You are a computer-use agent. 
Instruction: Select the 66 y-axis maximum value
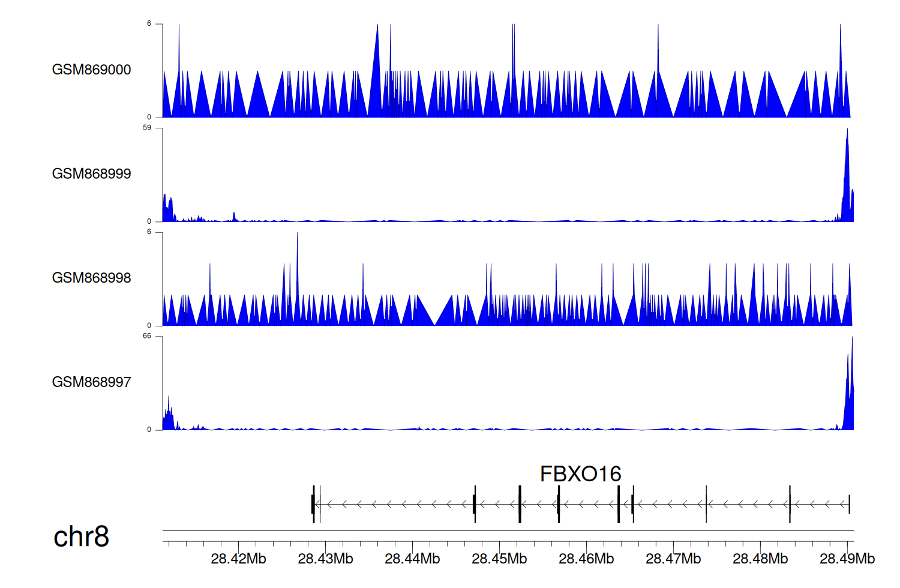click(147, 336)
